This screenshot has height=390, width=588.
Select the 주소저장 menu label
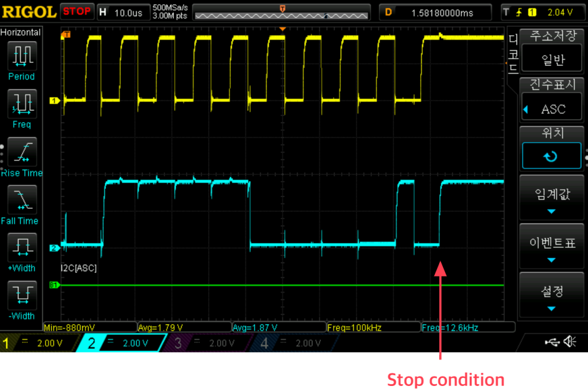[x=553, y=36]
